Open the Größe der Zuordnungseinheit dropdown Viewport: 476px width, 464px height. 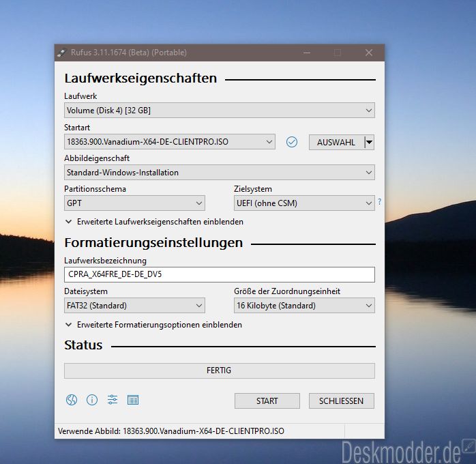click(x=303, y=306)
